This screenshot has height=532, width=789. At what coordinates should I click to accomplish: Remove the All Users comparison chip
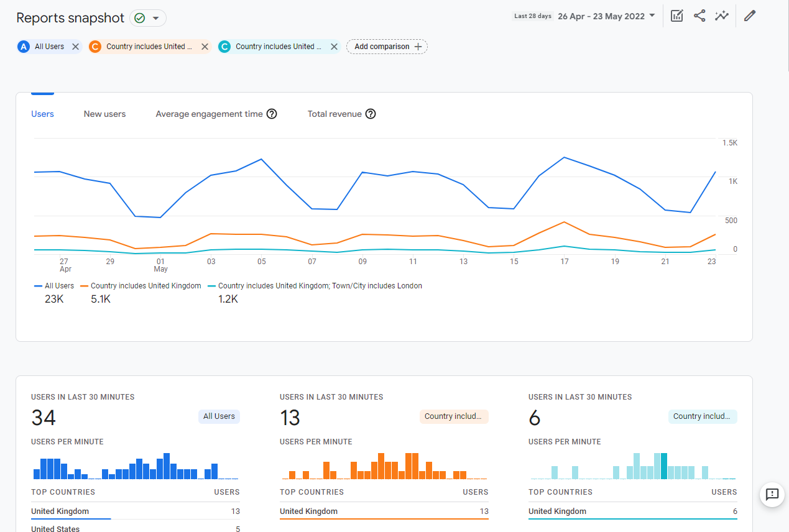tap(75, 47)
